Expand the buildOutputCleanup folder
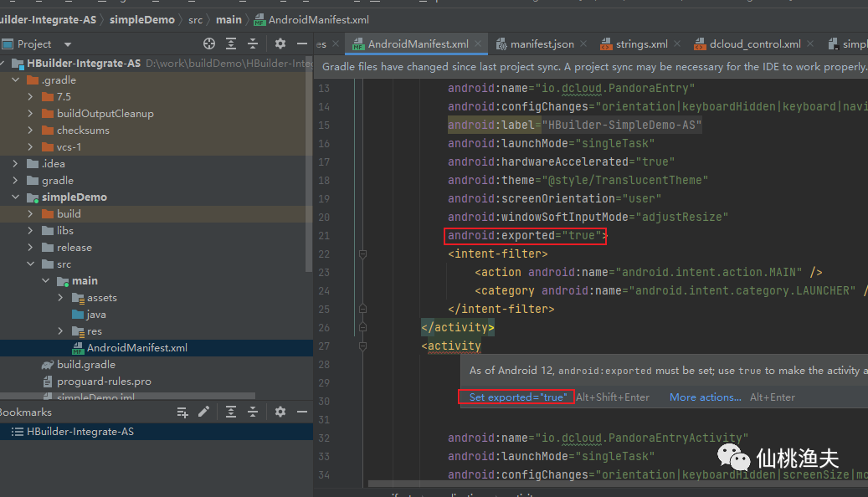Image resolution: width=868 pixels, height=497 pixels. click(30, 114)
